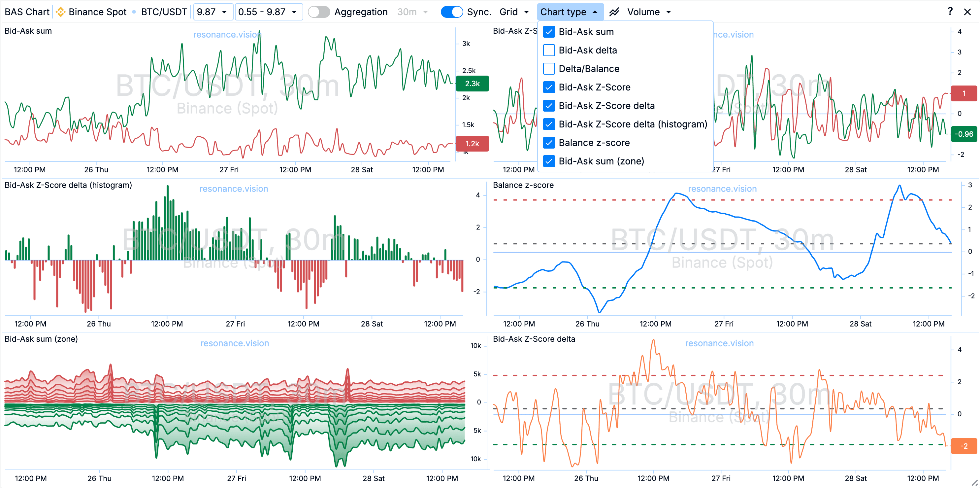980x488 pixels.
Task: Select the Delta/Balance option
Action: (589, 69)
